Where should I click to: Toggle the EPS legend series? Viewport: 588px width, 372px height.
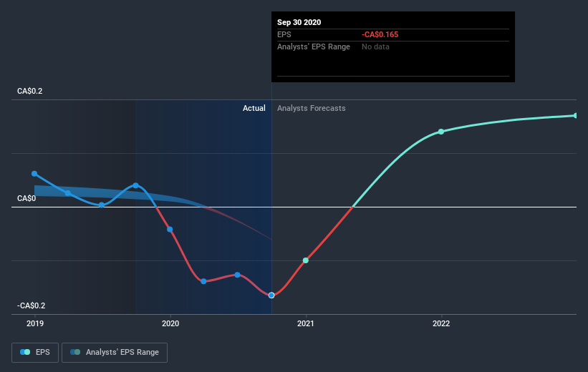(35, 352)
